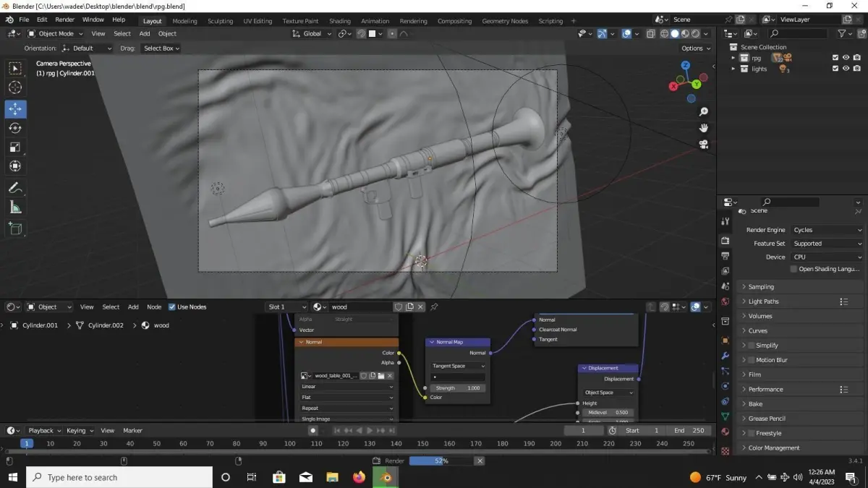Toggle Use Nodes checkbox

[172, 307]
